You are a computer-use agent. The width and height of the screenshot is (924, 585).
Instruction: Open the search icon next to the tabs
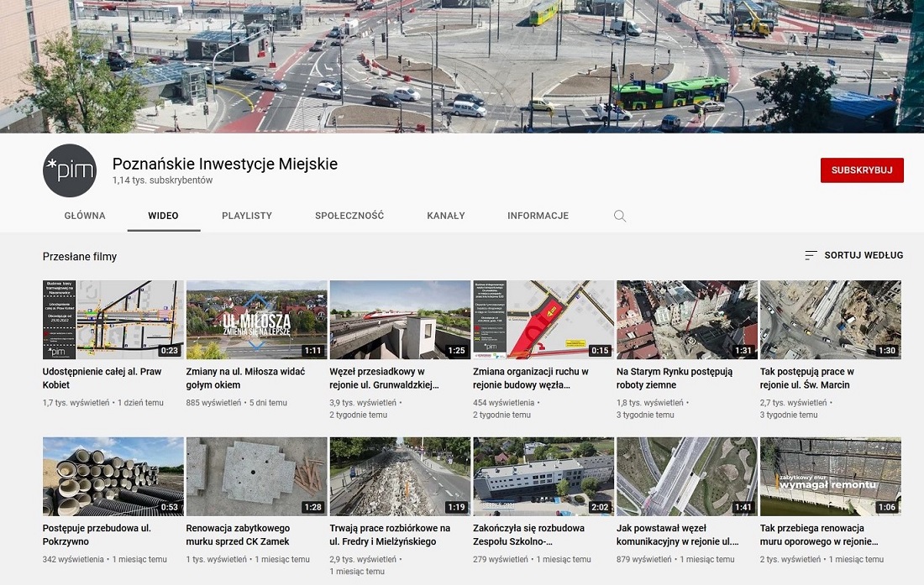point(619,216)
